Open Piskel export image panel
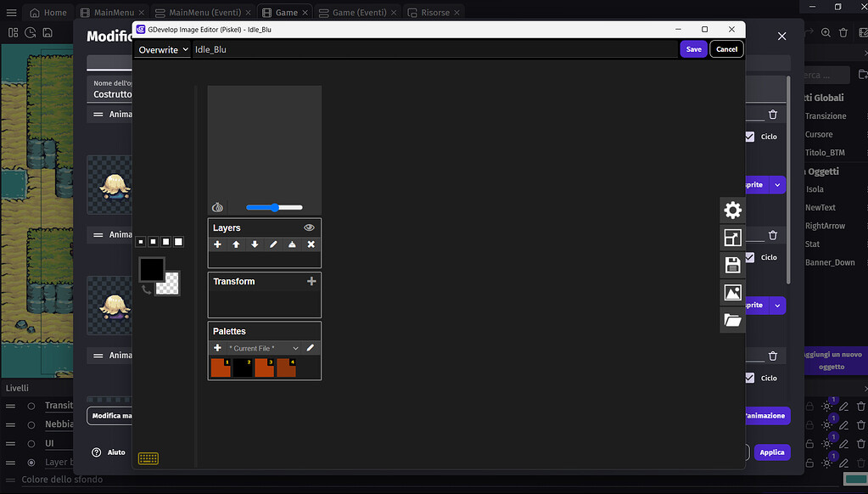Image resolution: width=868 pixels, height=494 pixels. coord(732,293)
